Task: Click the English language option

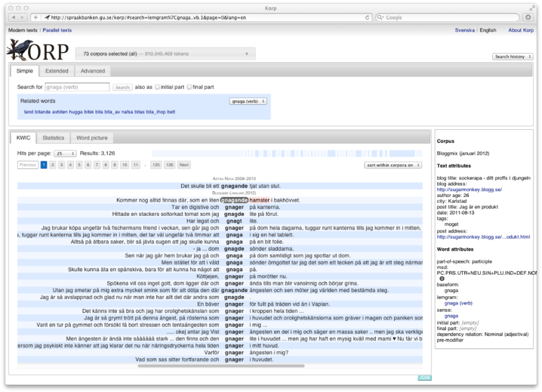Action: click(488, 30)
